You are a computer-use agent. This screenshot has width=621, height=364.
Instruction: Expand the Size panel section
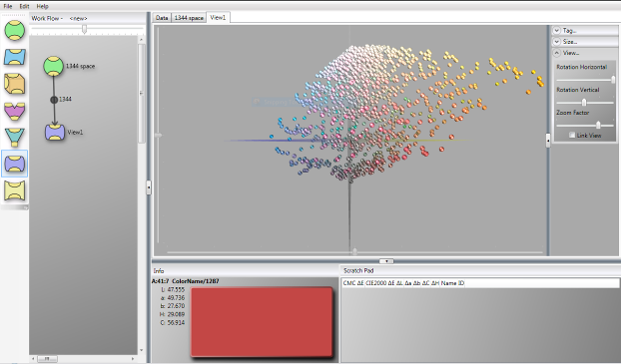pyautogui.click(x=557, y=42)
